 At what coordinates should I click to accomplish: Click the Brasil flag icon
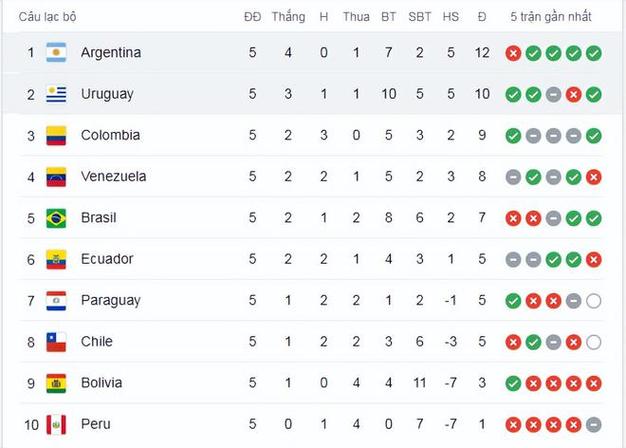56,218
